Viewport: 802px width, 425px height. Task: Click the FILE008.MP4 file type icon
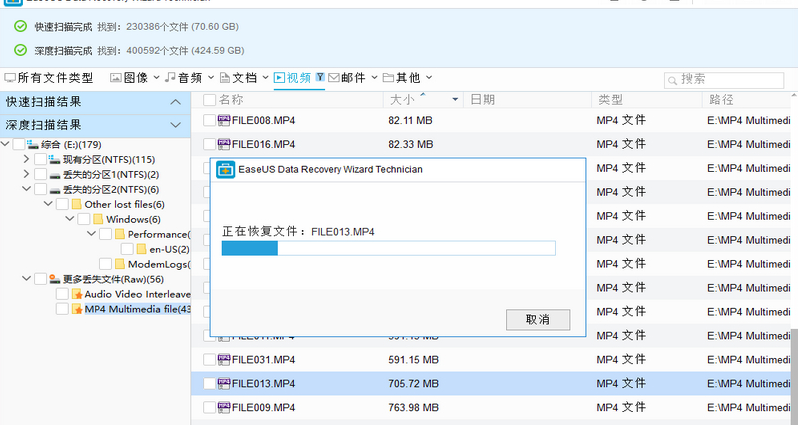pos(224,120)
